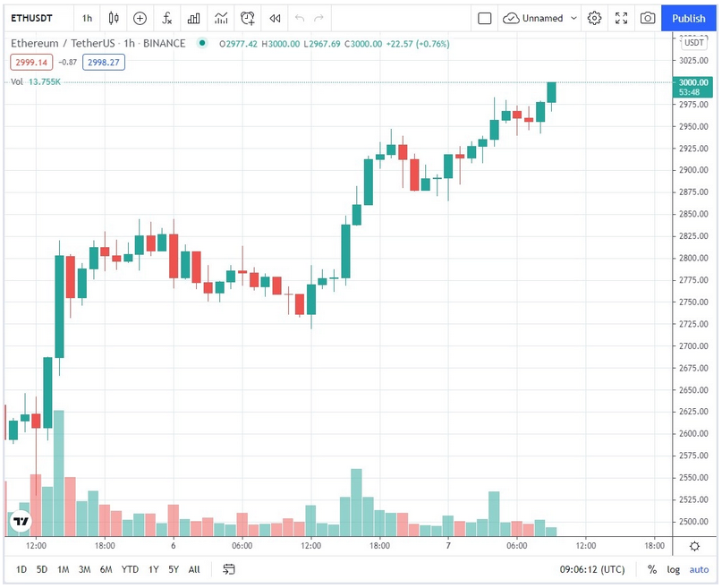
Task: Expand the Unnamed layout dropdown
Action: (573, 18)
